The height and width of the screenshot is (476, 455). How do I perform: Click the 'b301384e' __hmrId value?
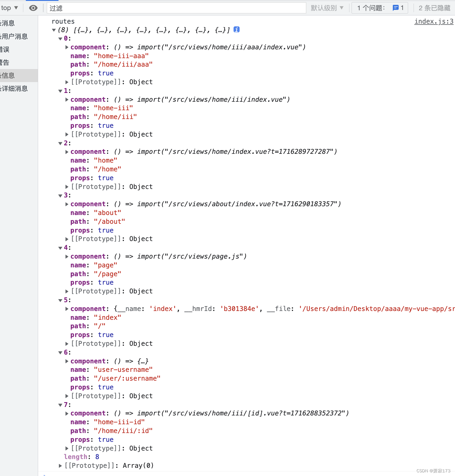[x=239, y=309]
